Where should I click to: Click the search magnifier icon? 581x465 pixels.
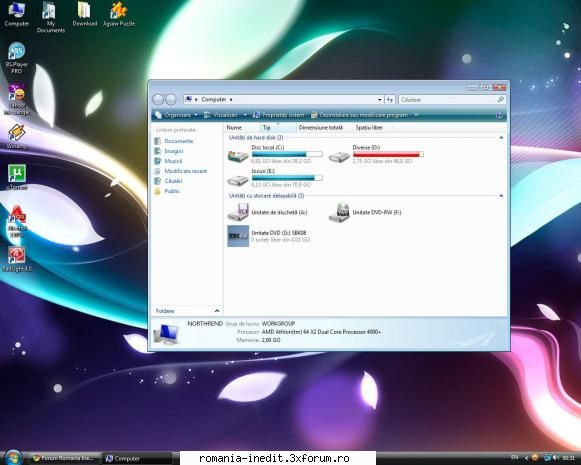tap(500, 99)
